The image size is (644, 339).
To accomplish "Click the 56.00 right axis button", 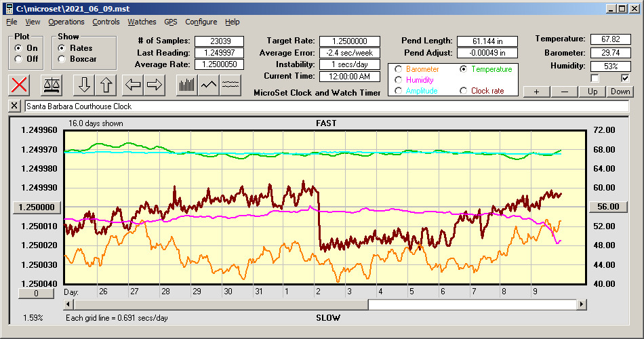I will coord(608,207).
